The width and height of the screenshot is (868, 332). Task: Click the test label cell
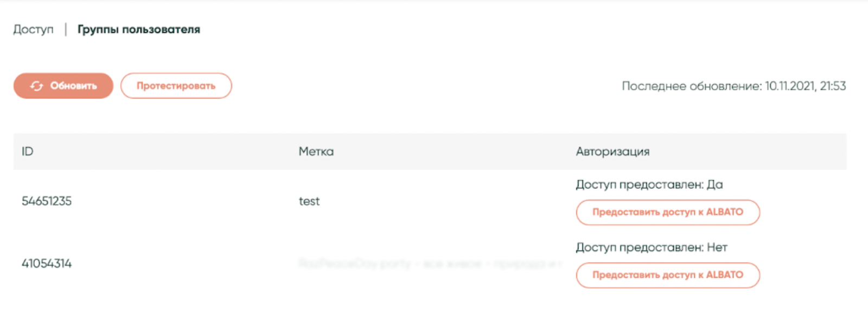coord(309,201)
